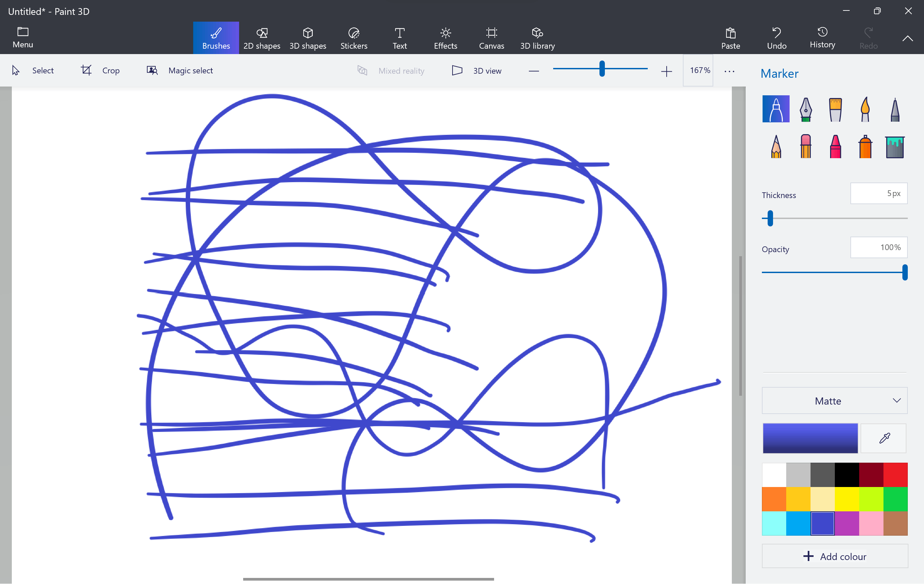This screenshot has height=584, width=924.
Task: Select the Fill bucket tool
Action: point(895,147)
